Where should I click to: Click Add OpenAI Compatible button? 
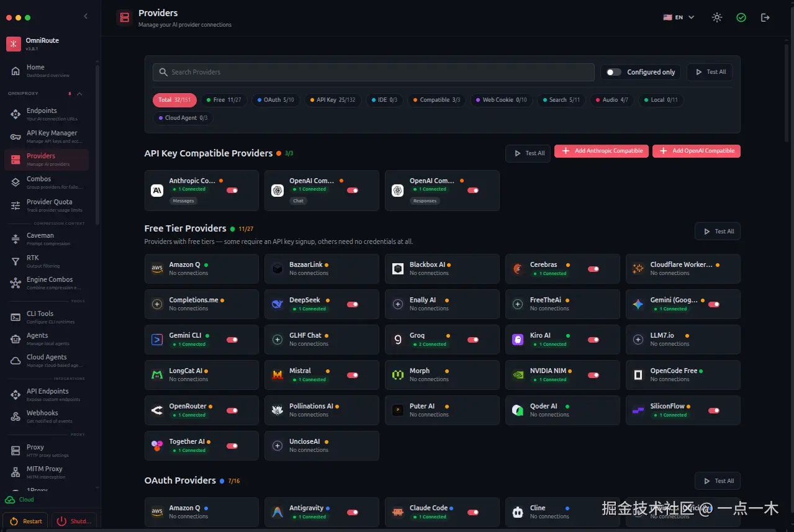click(x=697, y=151)
